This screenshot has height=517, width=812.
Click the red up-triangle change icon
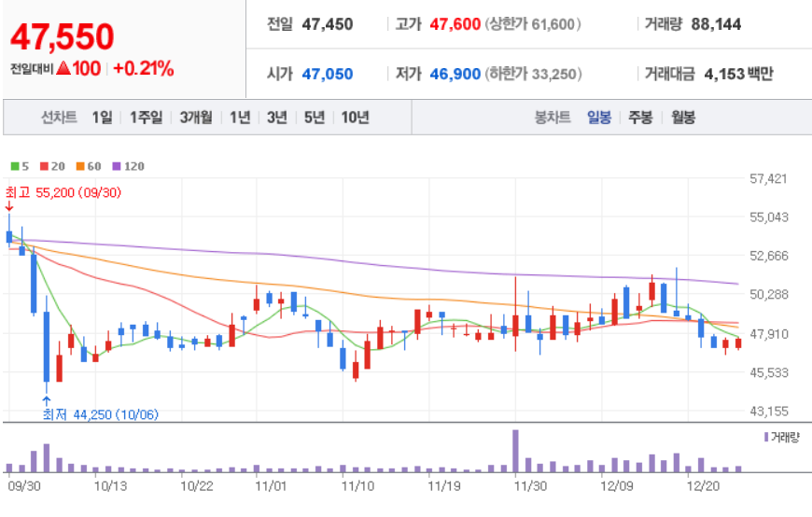point(63,68)
